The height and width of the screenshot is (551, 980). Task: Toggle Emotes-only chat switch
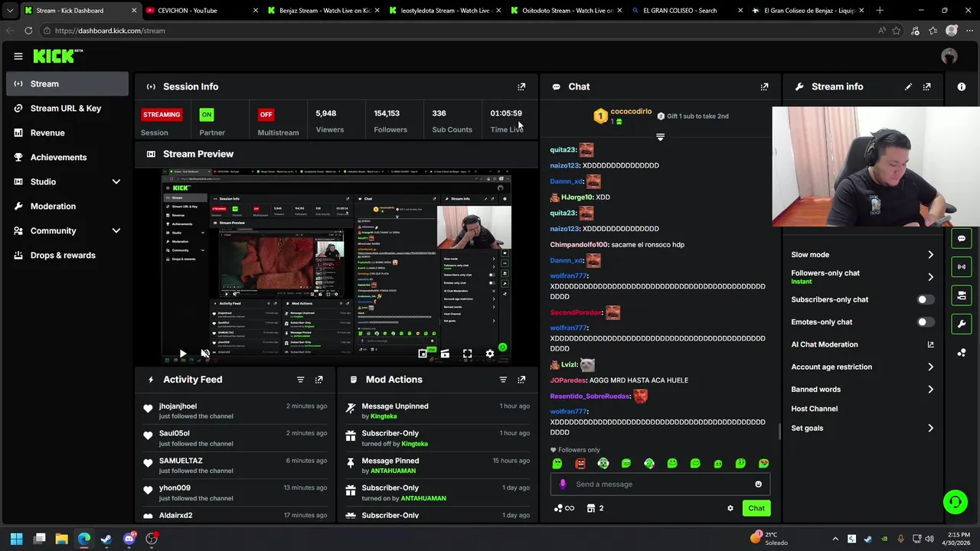pos(926,322)
